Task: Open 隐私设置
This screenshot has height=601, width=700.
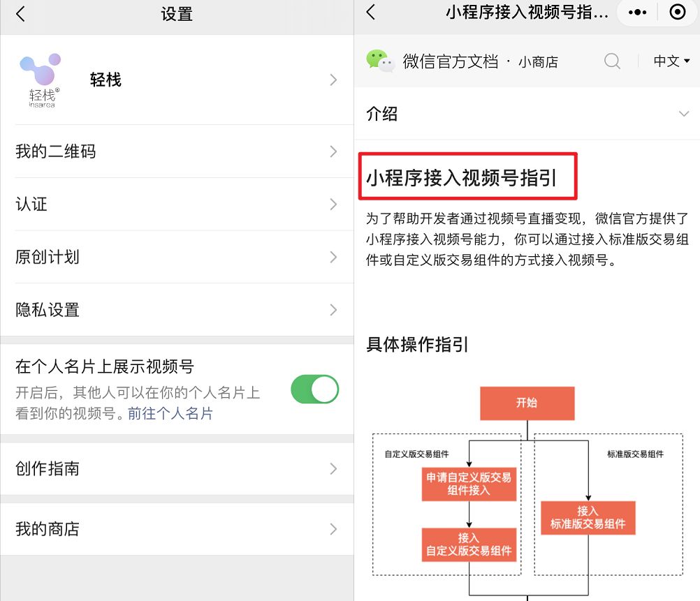Action: (177, 310)
